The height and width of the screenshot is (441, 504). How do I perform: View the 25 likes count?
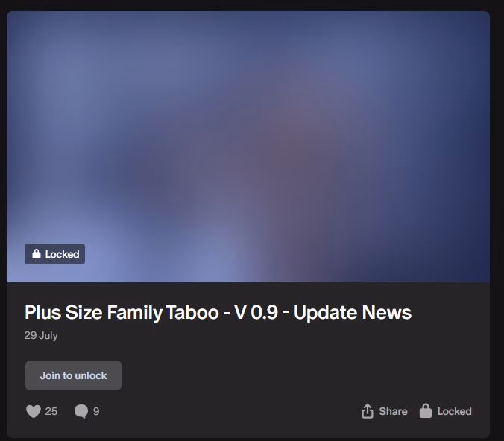51,411
